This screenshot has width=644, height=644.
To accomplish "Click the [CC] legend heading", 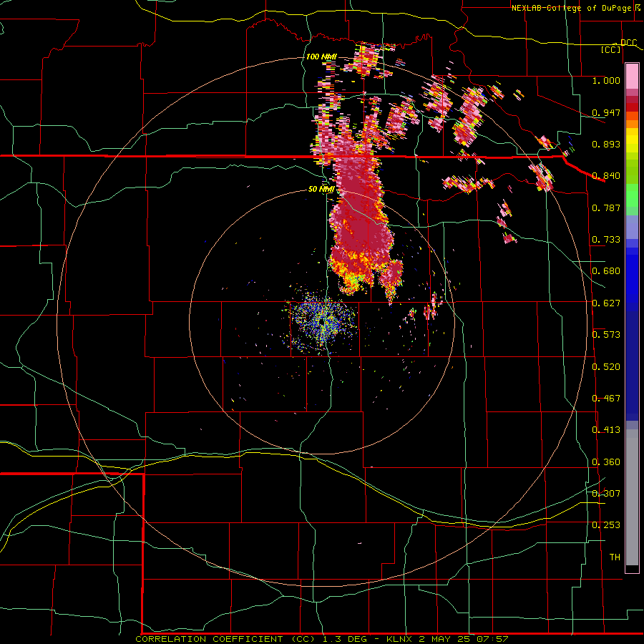I will click(x=611, y=49).
